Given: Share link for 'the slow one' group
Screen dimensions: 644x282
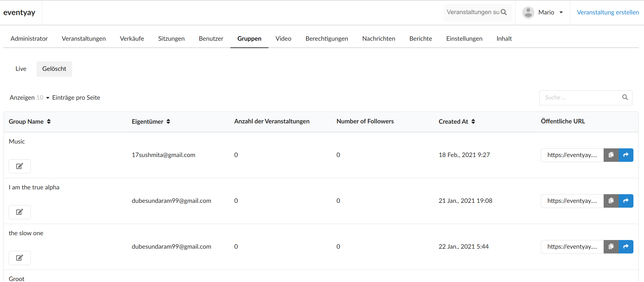Looking at the screenshot, I should point(626,247).
